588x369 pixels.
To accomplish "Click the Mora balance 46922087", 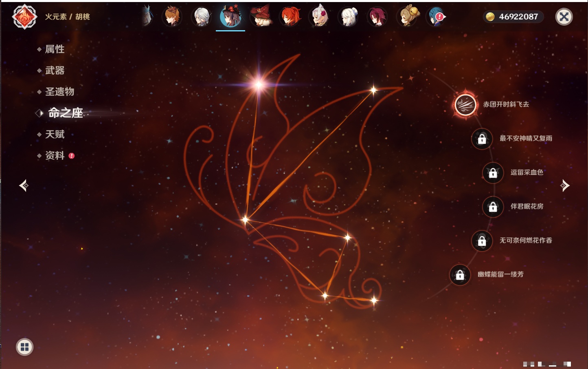I will (x=518, y=17).
